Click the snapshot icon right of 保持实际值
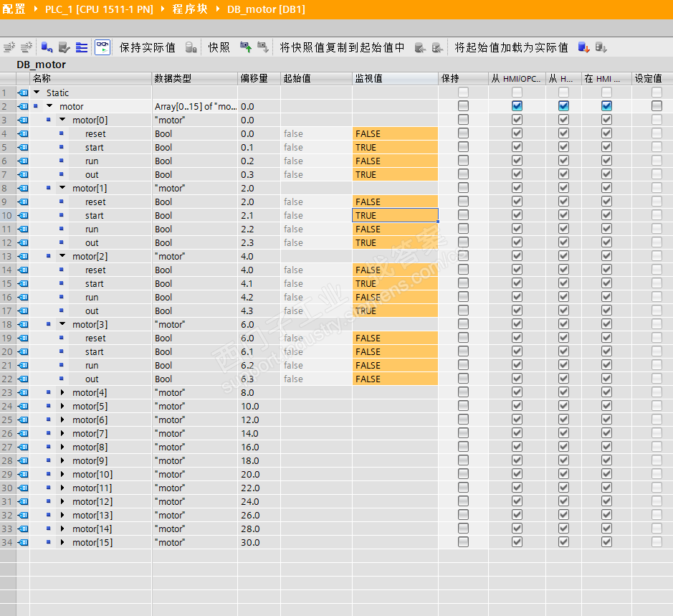Viewport: 673px width, 616px height. tap(191, 47)
